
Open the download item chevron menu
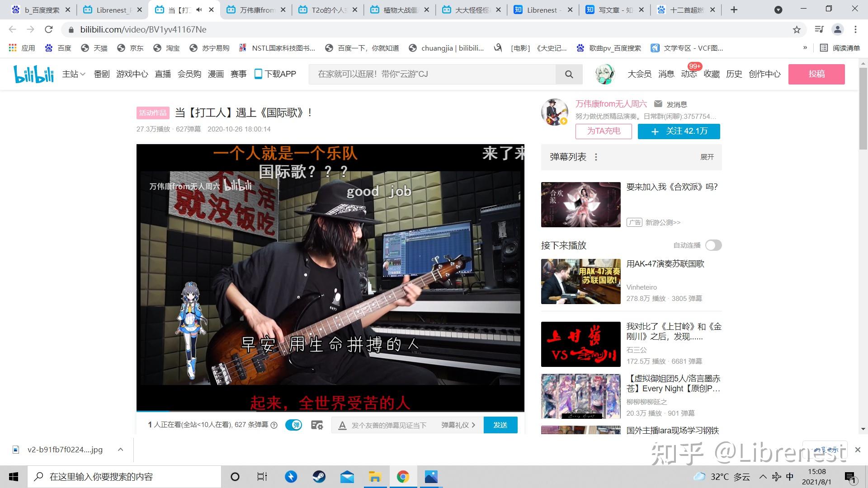(x=120, y=449)
